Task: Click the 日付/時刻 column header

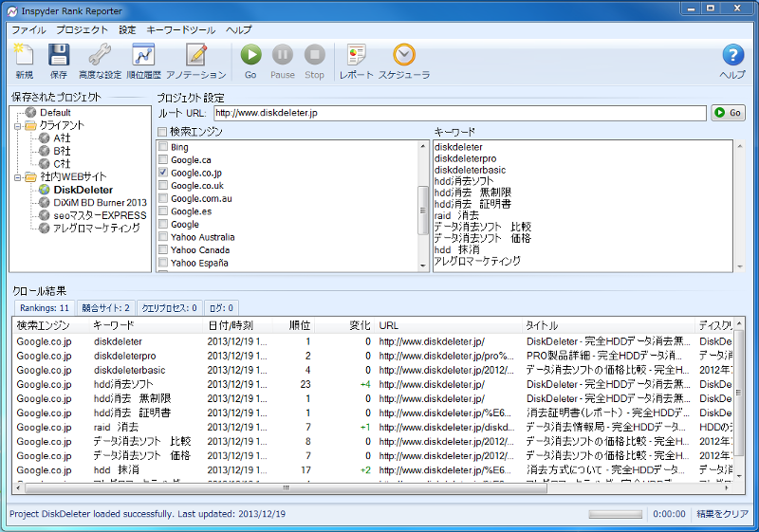Action: (238, 325)
